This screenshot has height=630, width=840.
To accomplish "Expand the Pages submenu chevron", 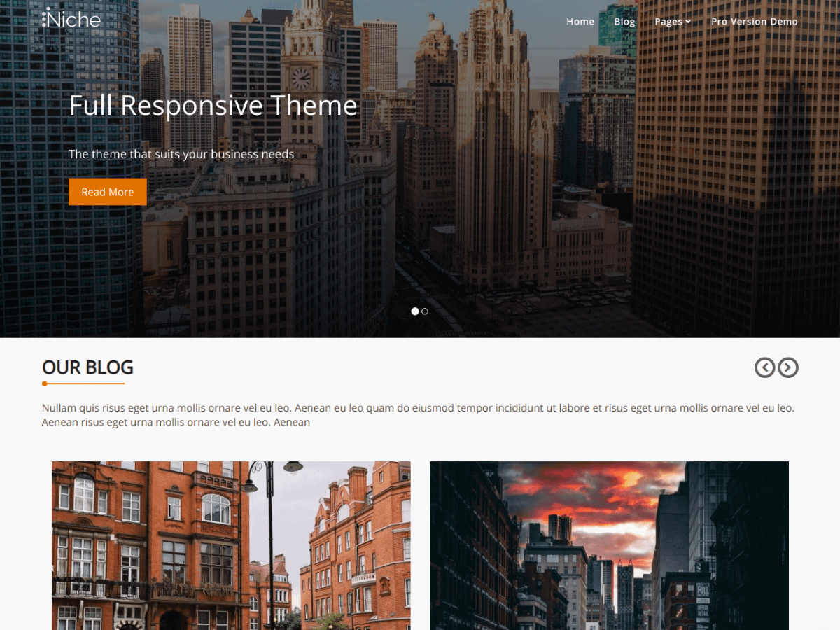I will click(689, 22).
